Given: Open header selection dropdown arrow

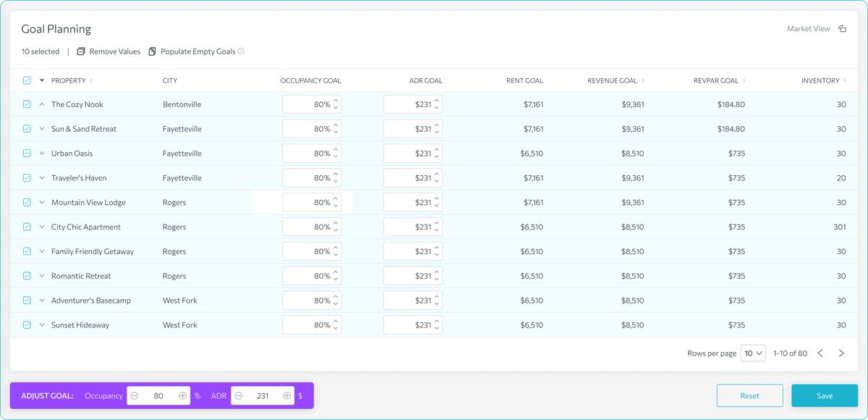Looking at the screenshot, I should pyautogui.click(x=42, y=80).
